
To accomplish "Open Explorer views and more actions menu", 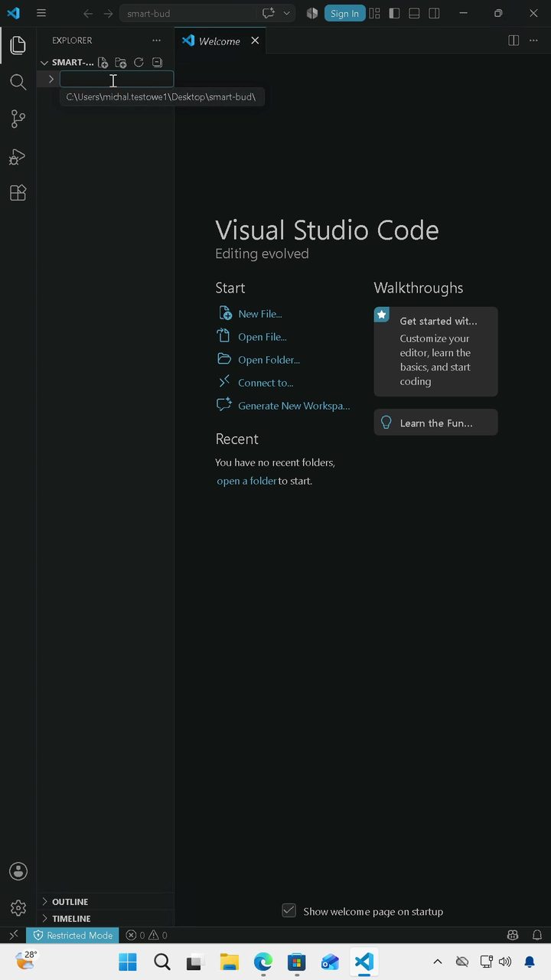I will tap(157, 41).
